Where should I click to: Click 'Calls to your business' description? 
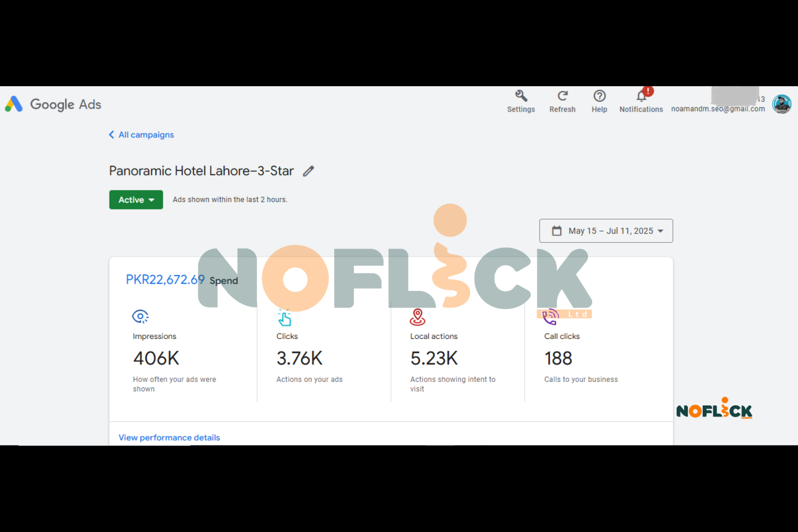(x=581, y=379)
